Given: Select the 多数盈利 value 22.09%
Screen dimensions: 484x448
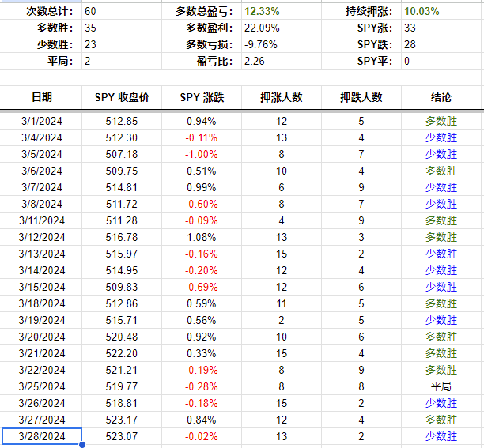Looking at the screenshot, I should [282, 28].
